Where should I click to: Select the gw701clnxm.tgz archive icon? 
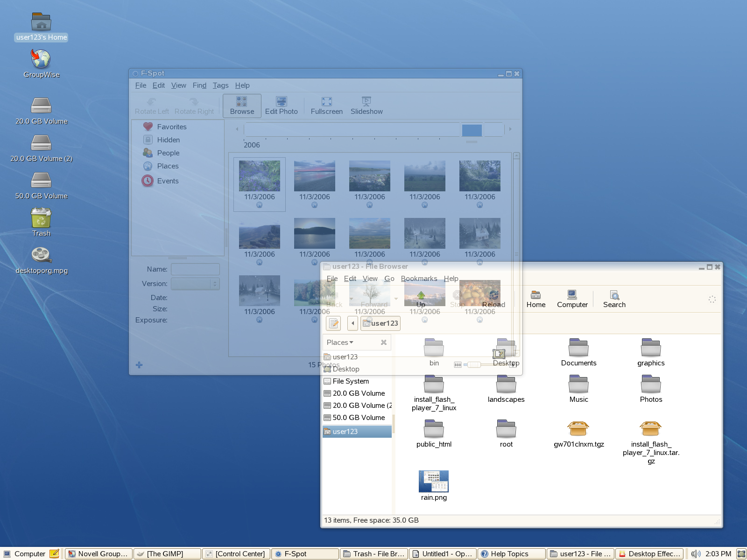(578, 428)
